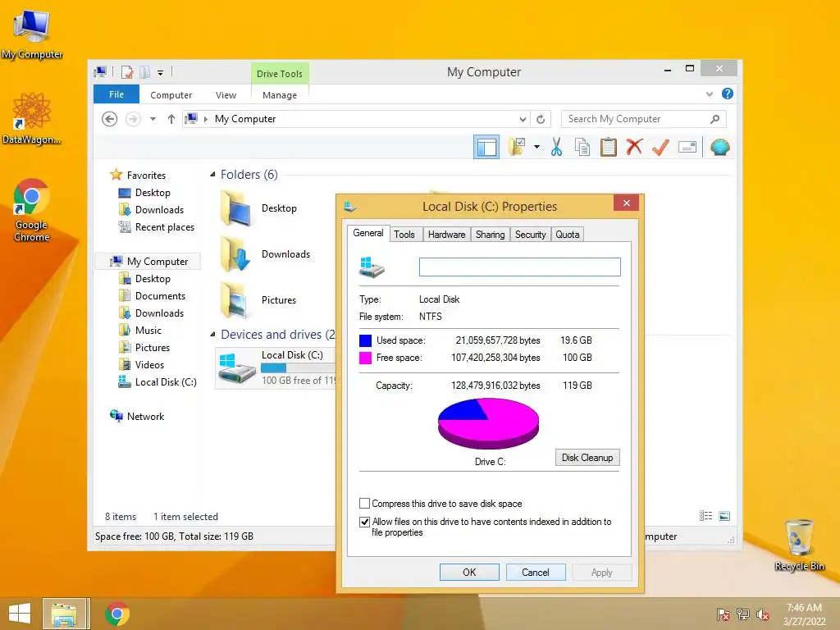Open the Customize Quick Access Toolbar dropdown
Viewport: 840px width, 630px height.
(x=160, y=72)
